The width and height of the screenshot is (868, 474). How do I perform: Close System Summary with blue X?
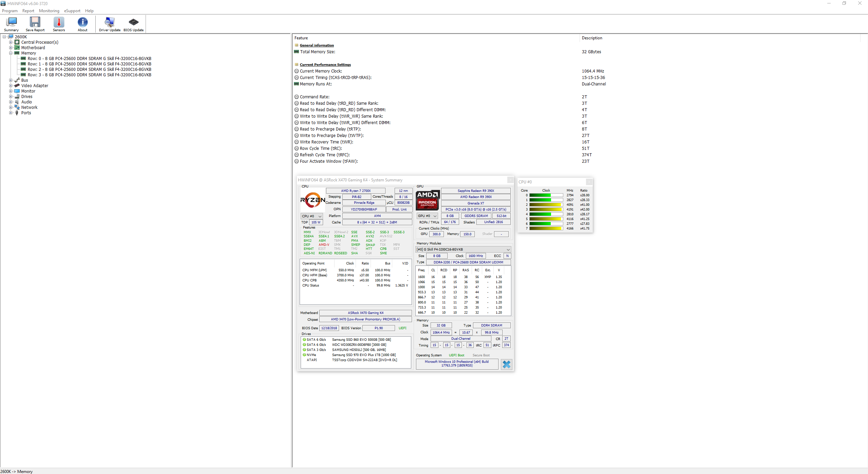click(506, 364)
